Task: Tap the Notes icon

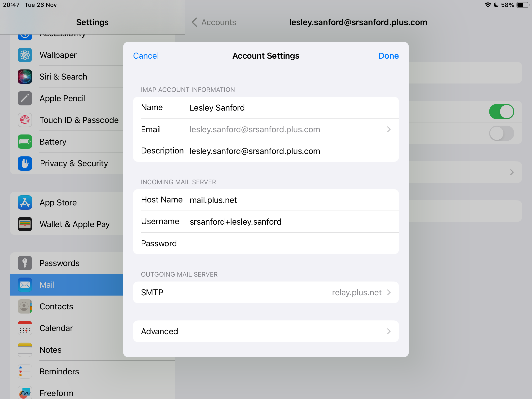Action: pos(25,350)
